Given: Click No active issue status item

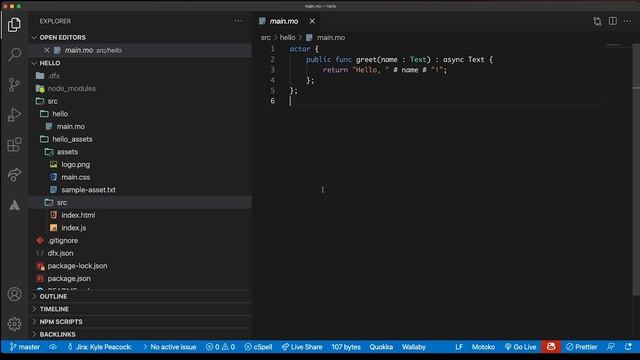Looking at the screenshot, I should (x=169, y=347).
